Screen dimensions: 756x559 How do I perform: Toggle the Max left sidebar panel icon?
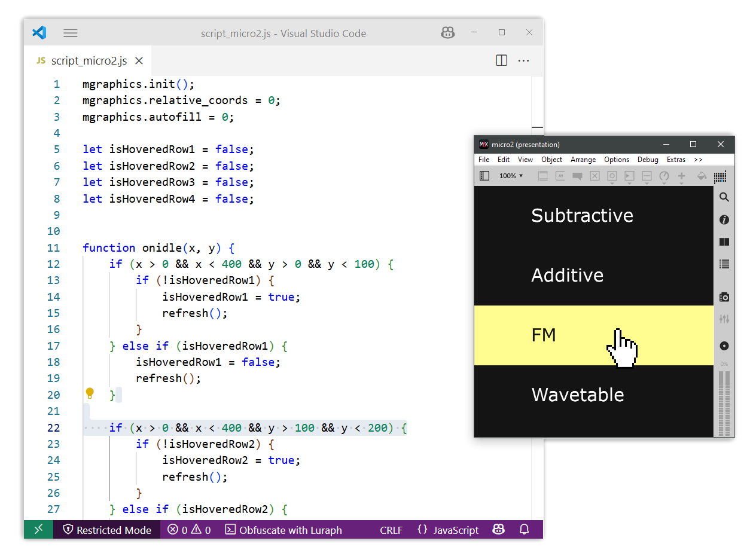[484, 176]
